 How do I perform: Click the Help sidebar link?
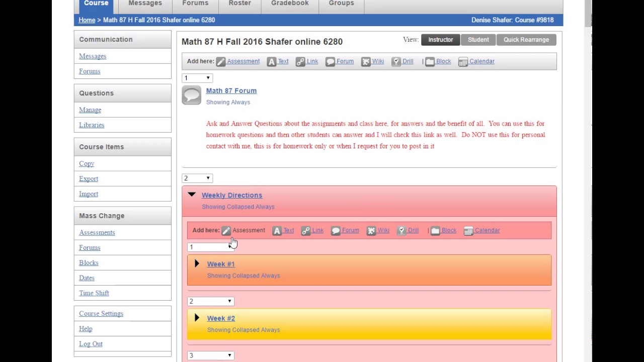pyautogui.click(x=86, y=329)
